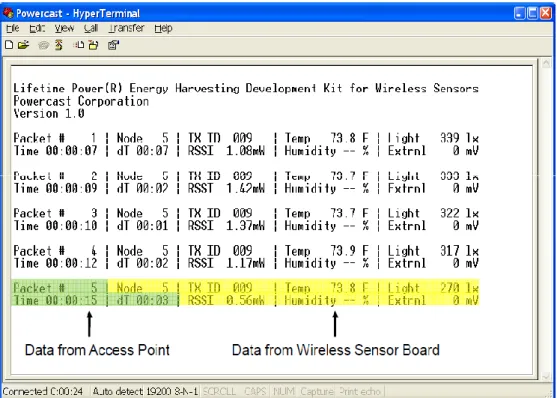557x398 pixels.
Task: Click the vertical scrollbar down arrow
Action: point(546,376)
